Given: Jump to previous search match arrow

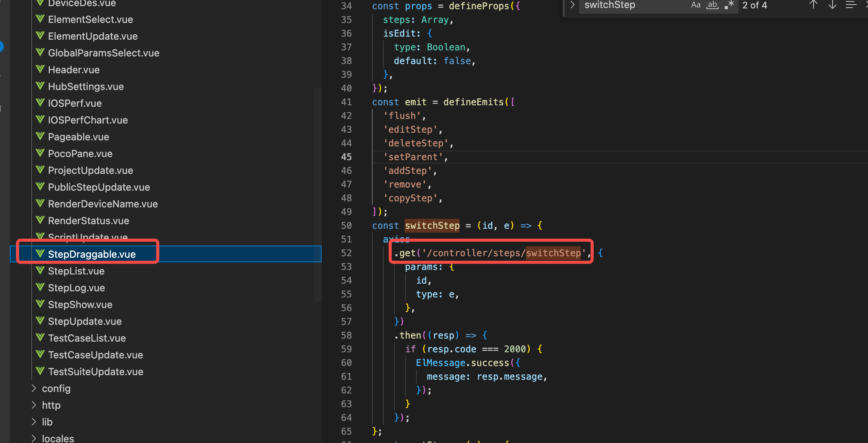Looking at the screenshot, I should point(813,5).
